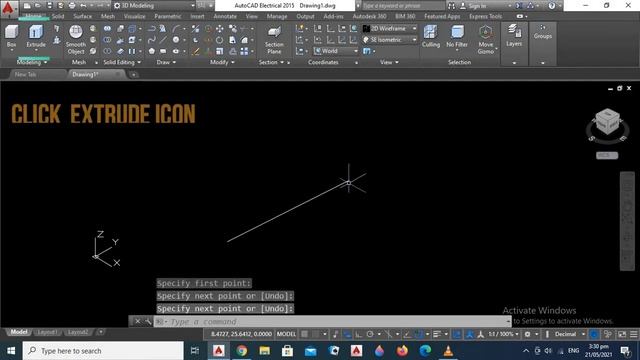The width and height of the screenshot is (640, 360).
Task: Click the ViewCube in the drawing area
Action: click(607, 121)
